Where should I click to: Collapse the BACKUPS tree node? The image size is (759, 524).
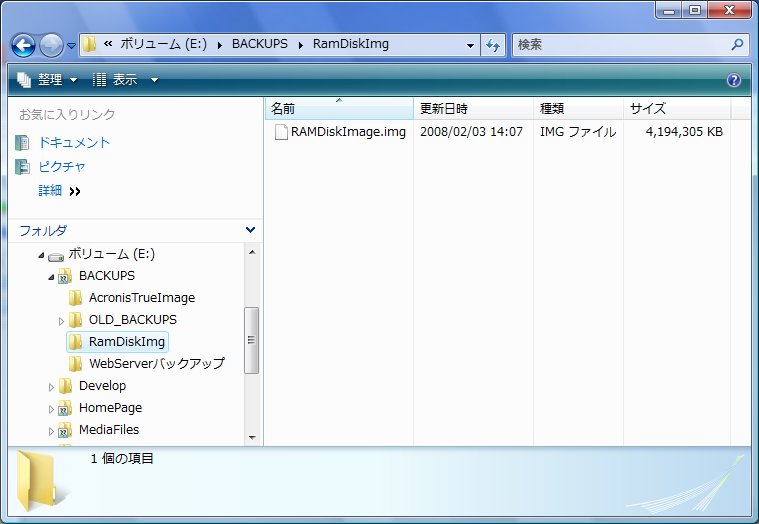coord(51,277)
